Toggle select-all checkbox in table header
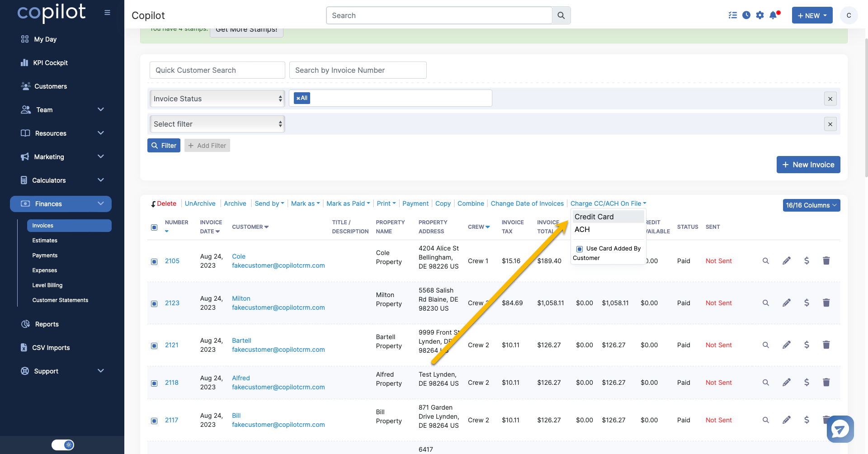This screenshot has width=868, height=454. 154,227
